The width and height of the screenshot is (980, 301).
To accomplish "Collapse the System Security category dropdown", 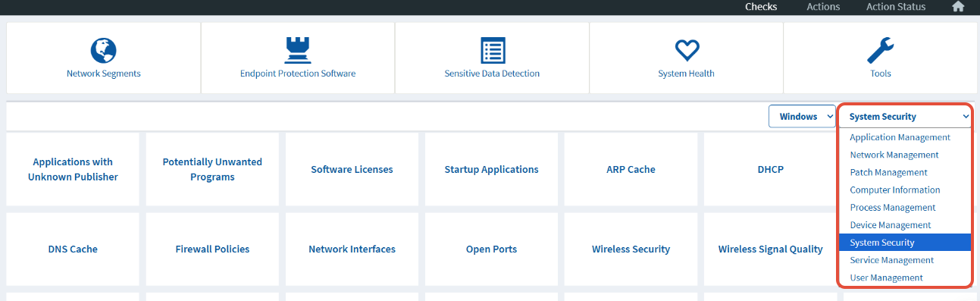I will point(905,117).
